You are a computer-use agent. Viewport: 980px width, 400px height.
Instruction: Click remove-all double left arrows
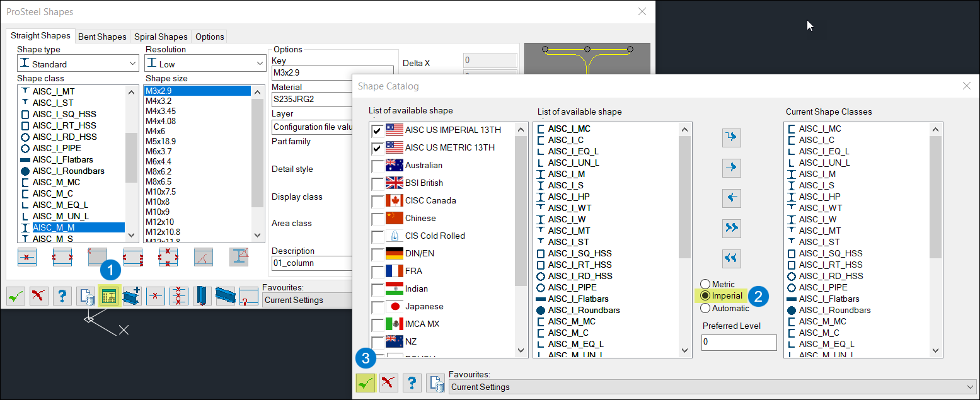[x=731, y=258]
